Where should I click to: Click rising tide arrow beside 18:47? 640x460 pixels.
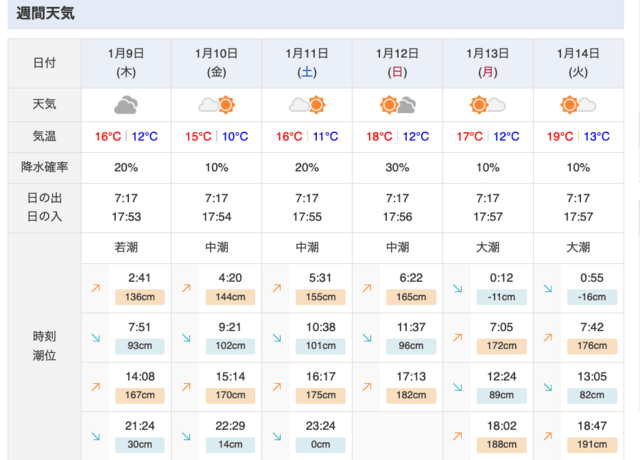tap(548, 437)
